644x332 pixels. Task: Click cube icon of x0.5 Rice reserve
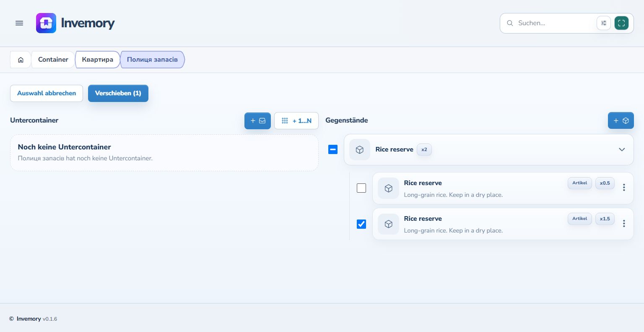(x=388, y=188)
